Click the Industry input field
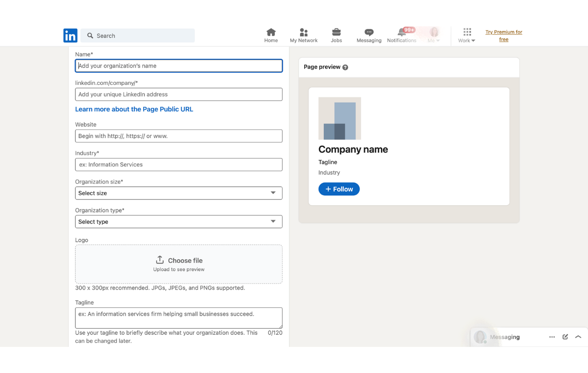Image resolution: width=588 pixels, height=373 pixels. 179,165
